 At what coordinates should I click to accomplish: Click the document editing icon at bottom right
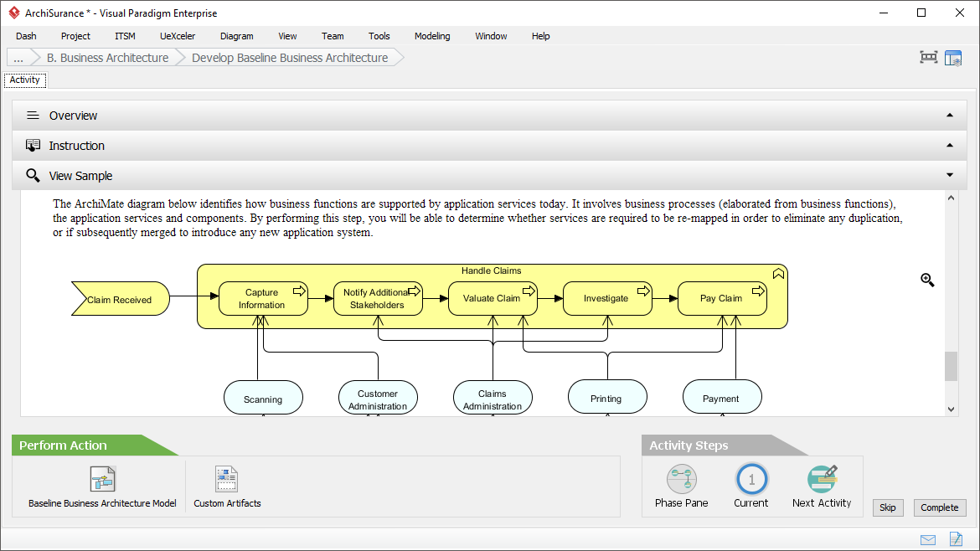click(956, 540)
